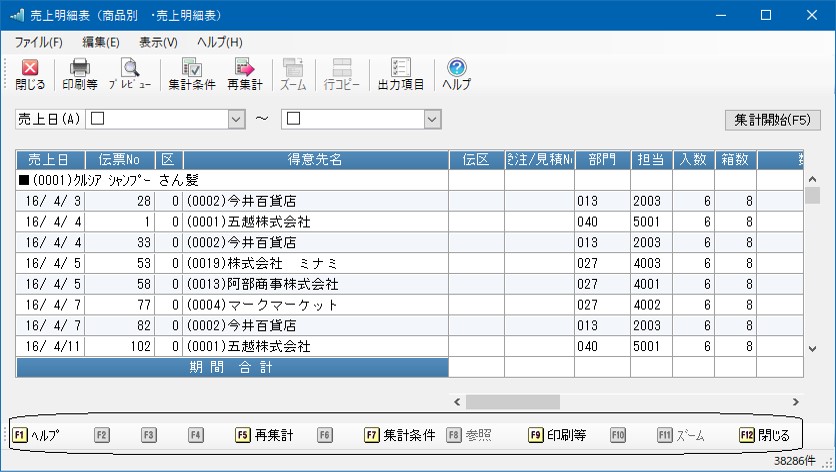Click the horizontal scrollbar thumb

coord(513,402)
